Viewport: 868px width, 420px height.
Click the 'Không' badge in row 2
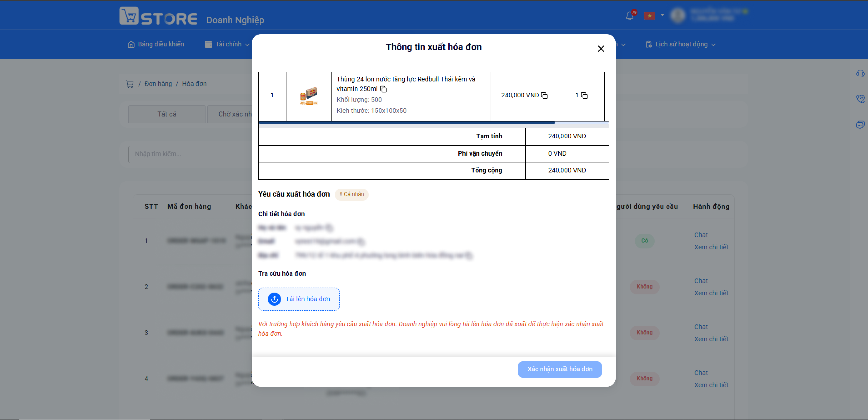tap(645, 287)
